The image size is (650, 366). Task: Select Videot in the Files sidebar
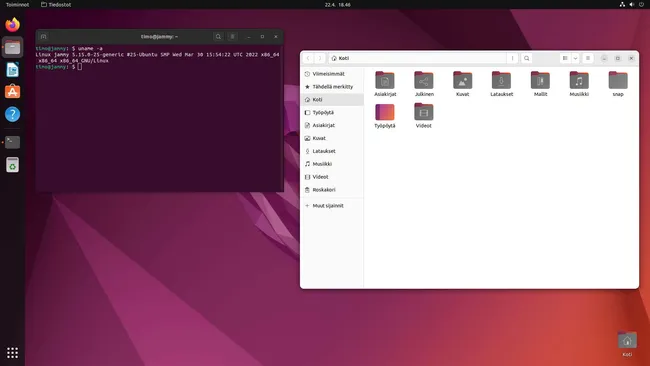tap(332, 177)
